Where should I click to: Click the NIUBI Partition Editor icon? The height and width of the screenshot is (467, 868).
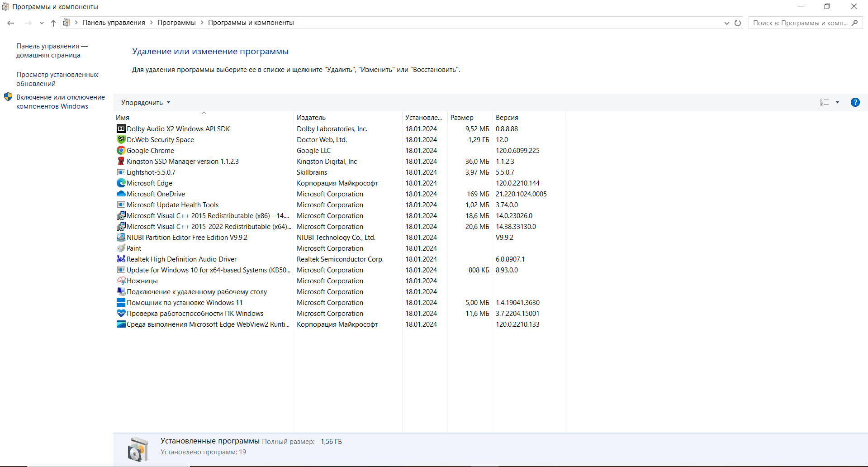pyautogui.click(x=121, y=238)
